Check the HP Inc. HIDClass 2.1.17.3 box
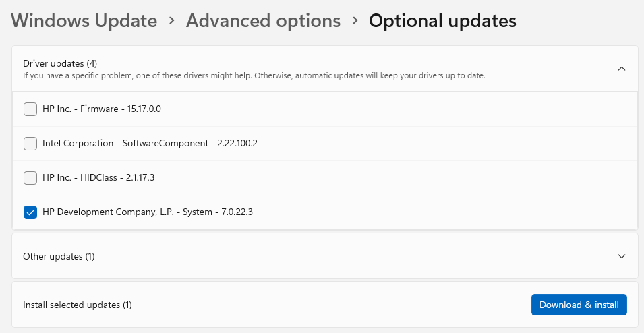This screenshot has height=333, width=644. 30,178
